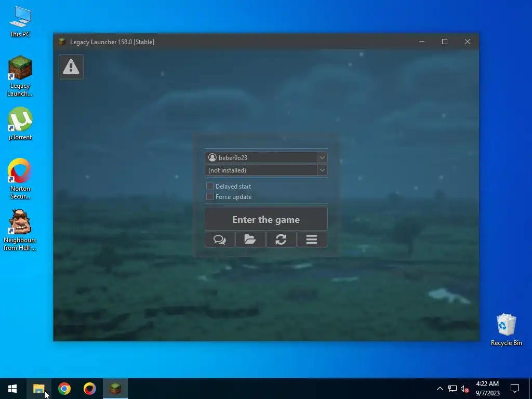
Task: Minimize the Legacy Launcher window
Action: click(422, 42)
